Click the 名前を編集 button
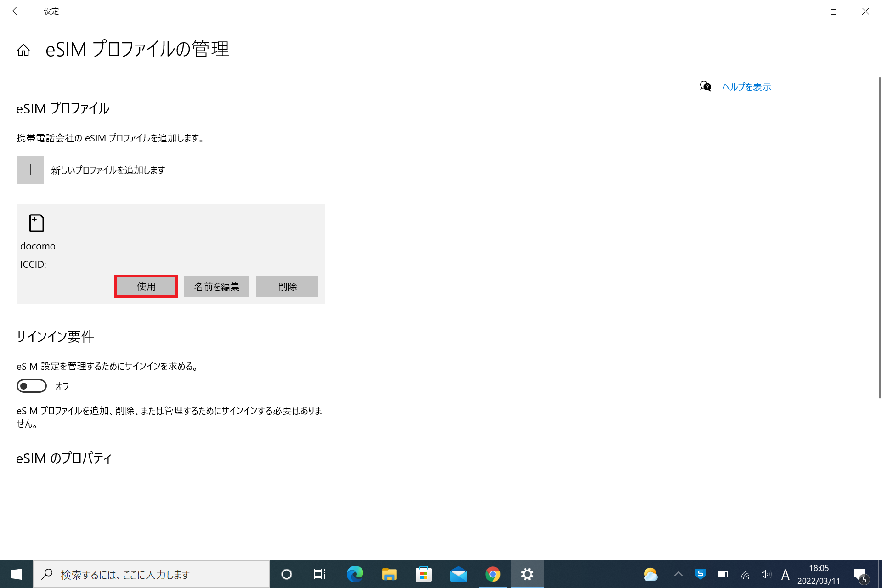Image resolution: width=882 pixels, height=588 pixels. [216, 286]
